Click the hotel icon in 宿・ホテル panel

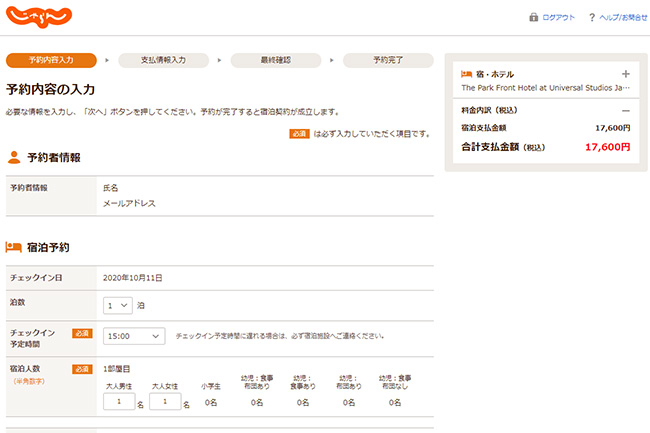tap(466, 74)
